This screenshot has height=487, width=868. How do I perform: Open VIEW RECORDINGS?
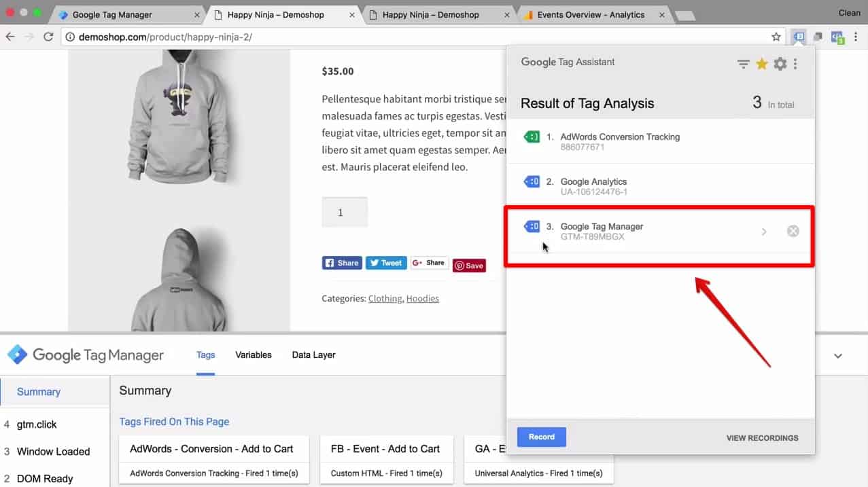click(761, 438)
